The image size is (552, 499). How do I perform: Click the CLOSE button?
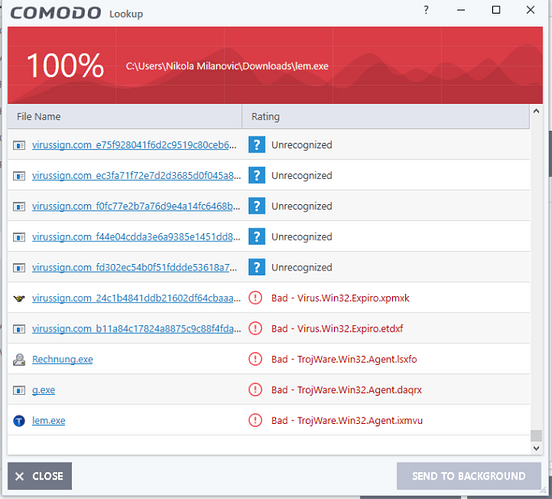(40, 476)
